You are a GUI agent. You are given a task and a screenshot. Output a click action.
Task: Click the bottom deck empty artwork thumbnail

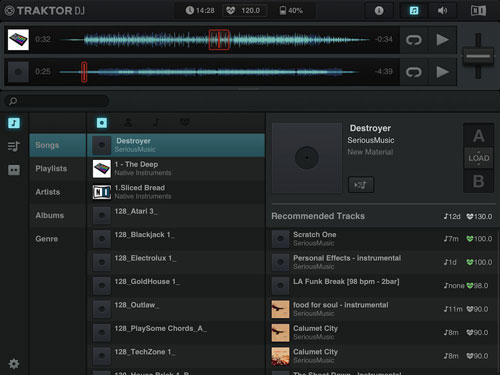point(18,72)
